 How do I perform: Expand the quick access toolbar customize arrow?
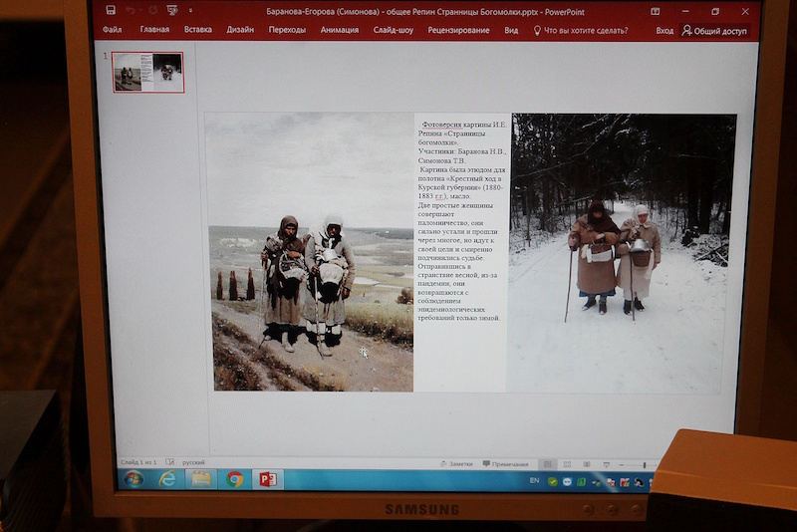tap(190, 10)
